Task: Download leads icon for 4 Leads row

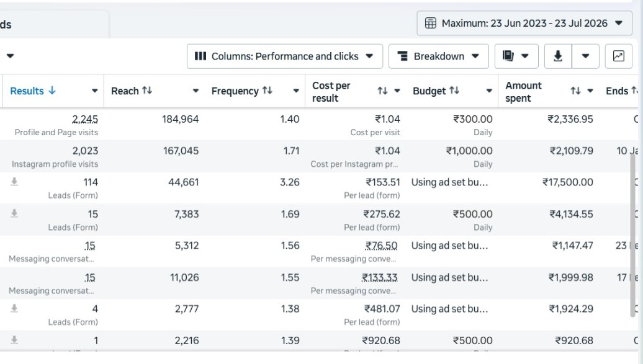Action: 14,308
